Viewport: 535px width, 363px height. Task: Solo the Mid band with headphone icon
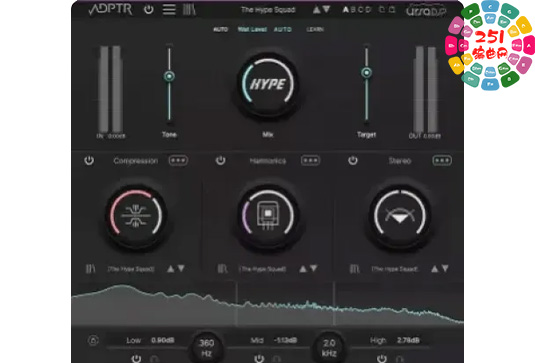(x=277, y=359)
